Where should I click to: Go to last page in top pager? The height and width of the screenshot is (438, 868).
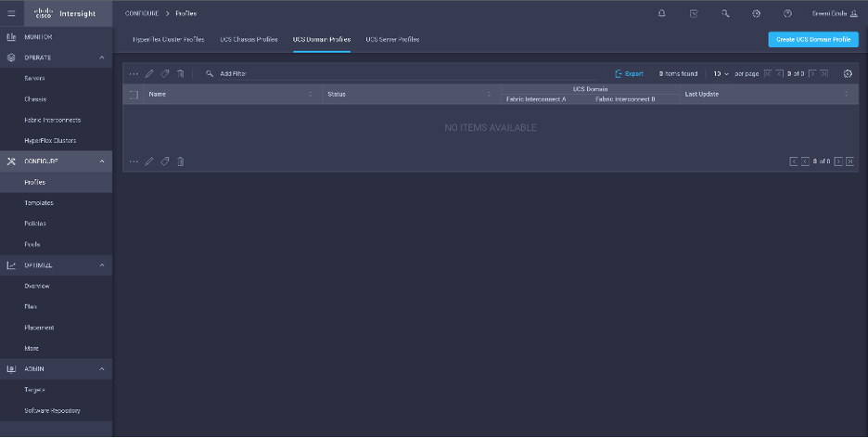tap(823, 73)
